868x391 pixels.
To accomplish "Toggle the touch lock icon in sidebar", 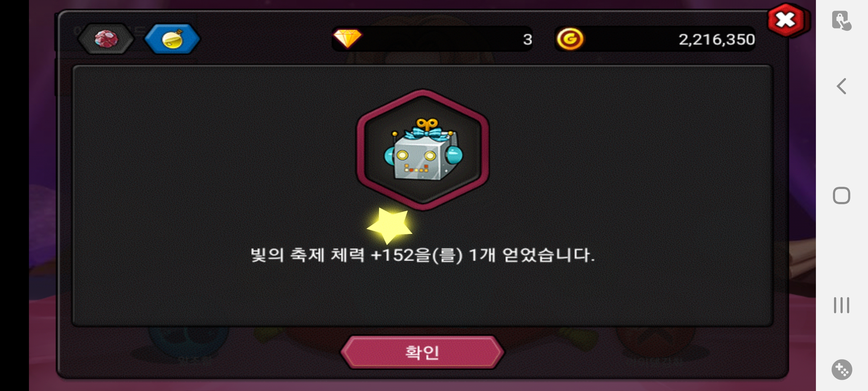I will (x=841, y=21).
